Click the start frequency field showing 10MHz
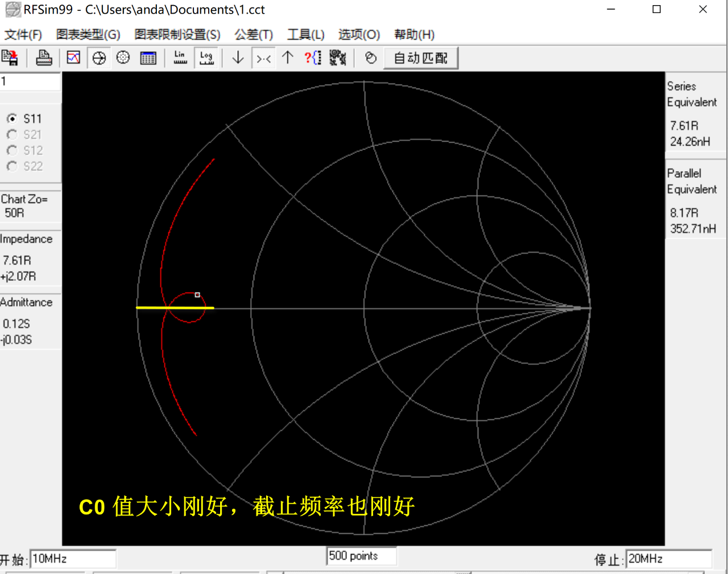Viewport: 728px width, 574px height. (73, 559)
